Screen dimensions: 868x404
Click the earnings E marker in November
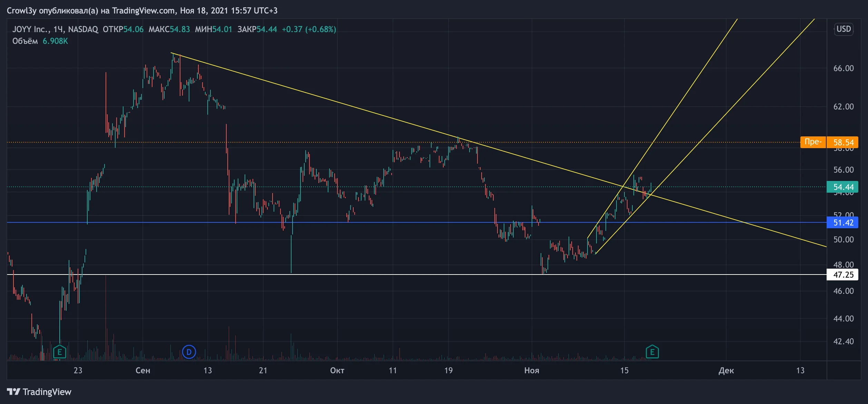pyautogui.click(x=652, y=352)
